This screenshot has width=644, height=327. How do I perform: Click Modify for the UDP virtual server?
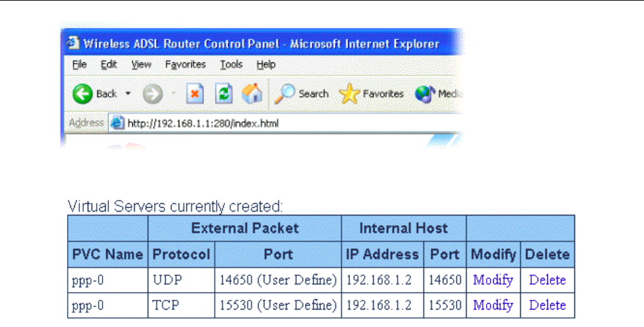pyautogui.click(x=493, y=280)
